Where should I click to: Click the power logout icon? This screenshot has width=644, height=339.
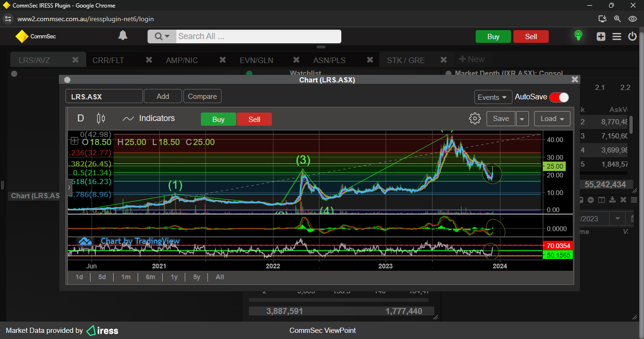pos(632,36)
